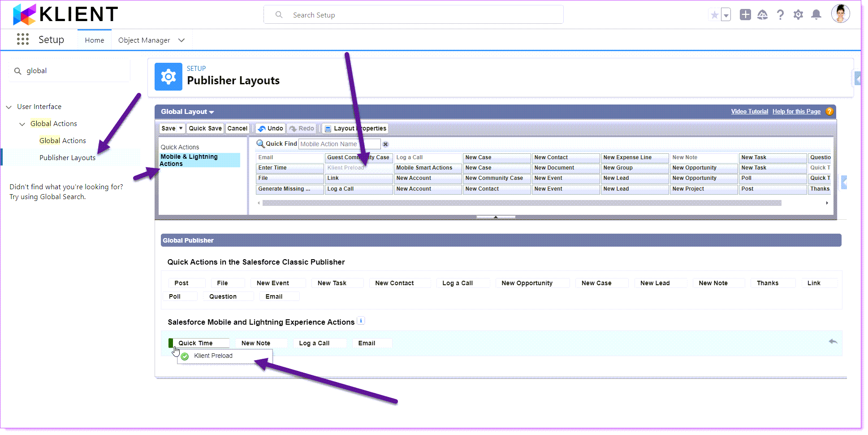
Task: Open the Global Layout dropdown menu
Action: tap(187, 112)
